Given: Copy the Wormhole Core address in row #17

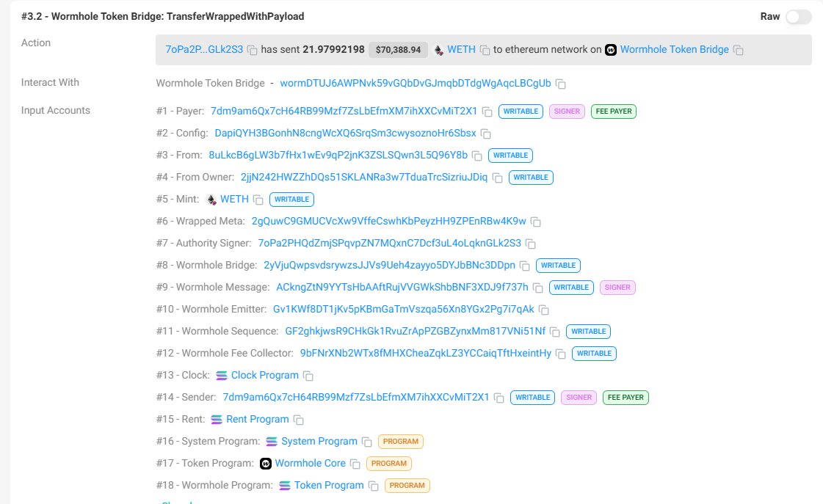Looking at the screenshot, I should pyautogui.click(x=355, y=464).
